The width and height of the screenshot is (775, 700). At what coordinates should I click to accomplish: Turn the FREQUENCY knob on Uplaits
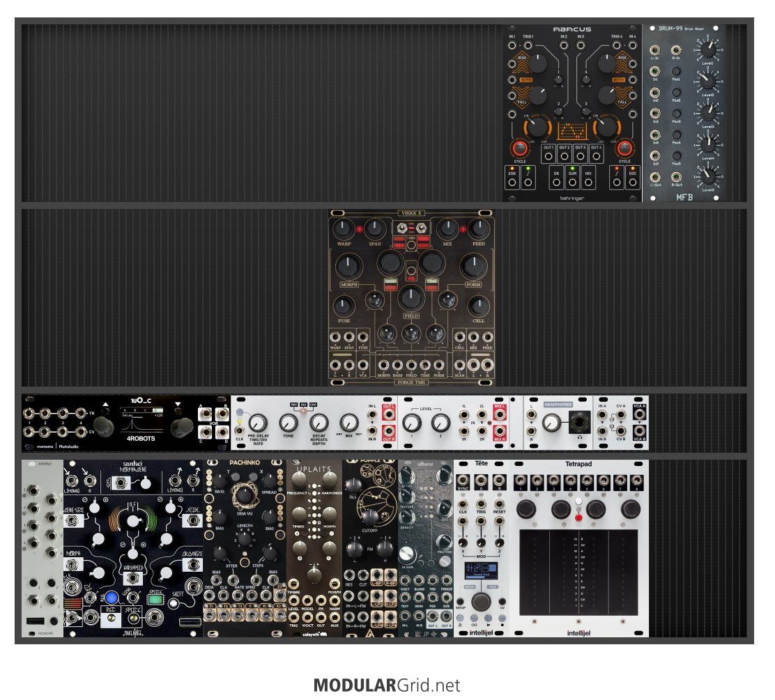(298, 479)
